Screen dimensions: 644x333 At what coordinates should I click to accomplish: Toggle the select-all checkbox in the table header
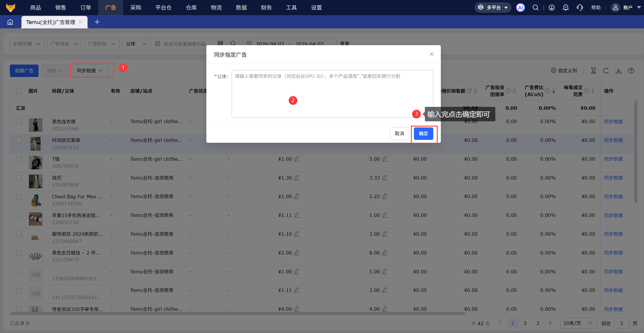click(x=19, y=91)
